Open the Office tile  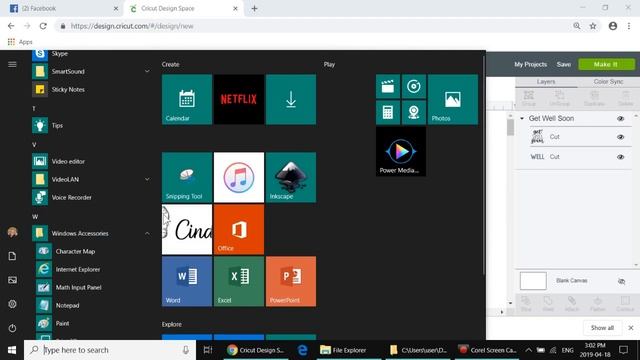pyautogui.click(x=239, y=229)
